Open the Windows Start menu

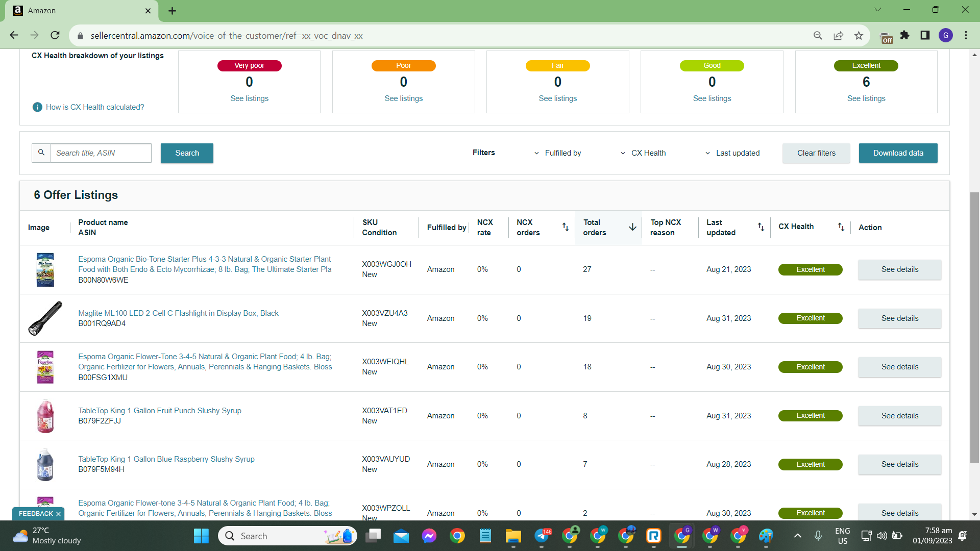[201, 536]
